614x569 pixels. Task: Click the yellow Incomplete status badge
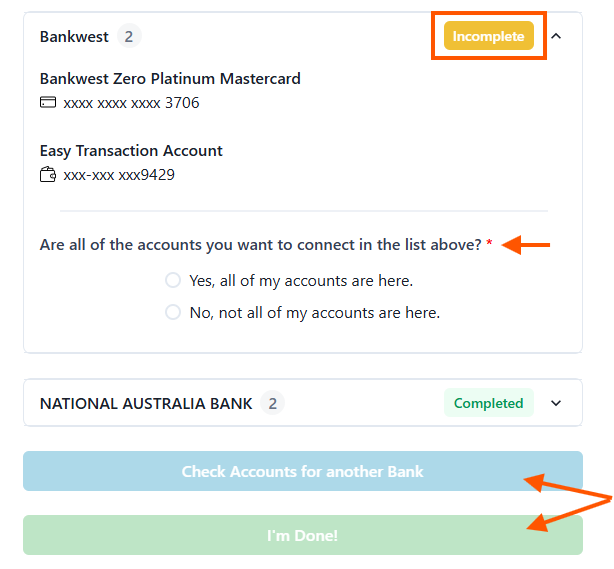[488, 37]
